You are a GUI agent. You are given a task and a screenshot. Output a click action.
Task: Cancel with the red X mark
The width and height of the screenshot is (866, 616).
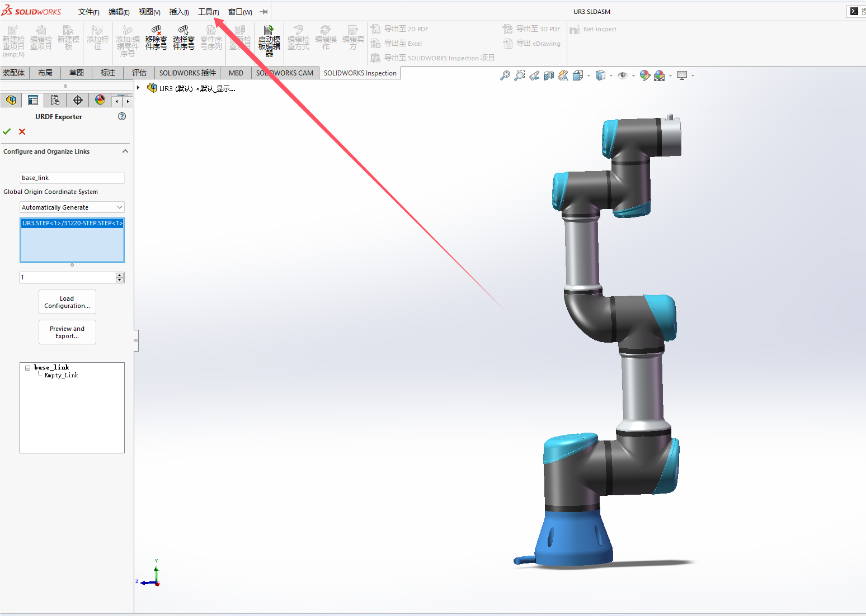pyautogui.click(x=22, y=131)
